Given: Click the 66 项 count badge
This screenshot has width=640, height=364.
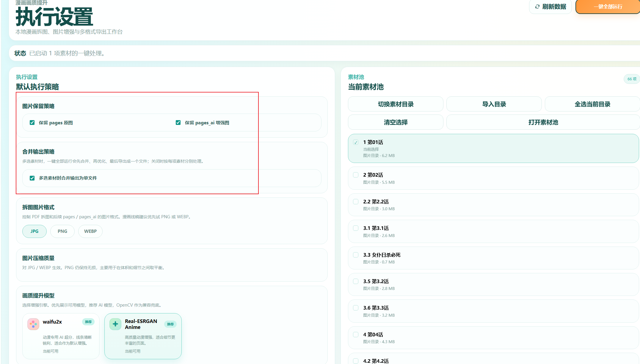Looking at the screenshot, I should click(632, 79).
